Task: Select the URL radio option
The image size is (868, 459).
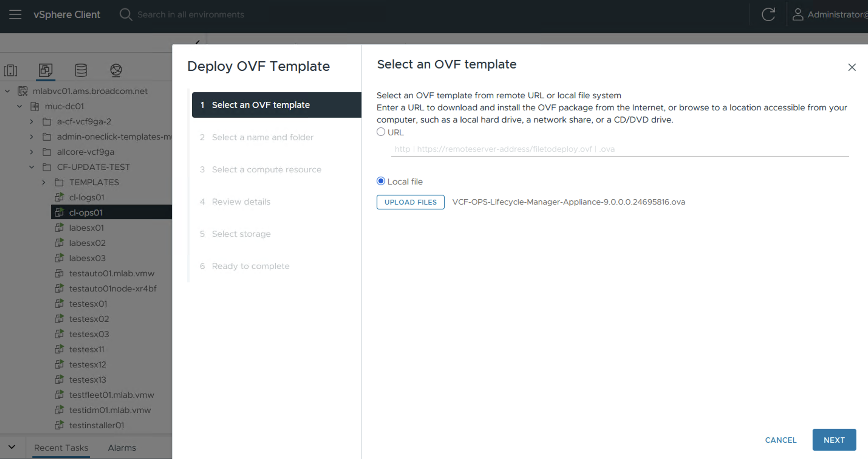Action: click(381, 132)
